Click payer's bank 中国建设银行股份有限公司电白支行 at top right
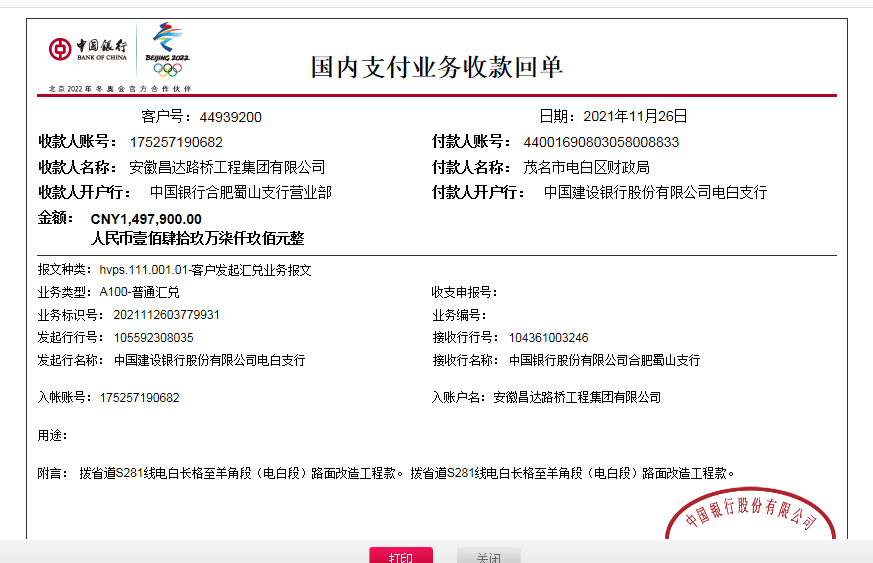 (x=655, y=192)
